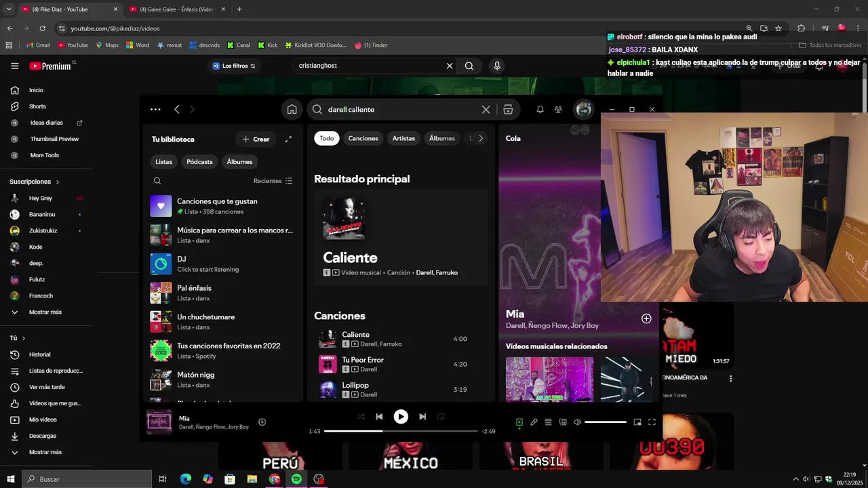Open DJ in library list
This screenshot has height=488, width=868.
pos(222,264)
